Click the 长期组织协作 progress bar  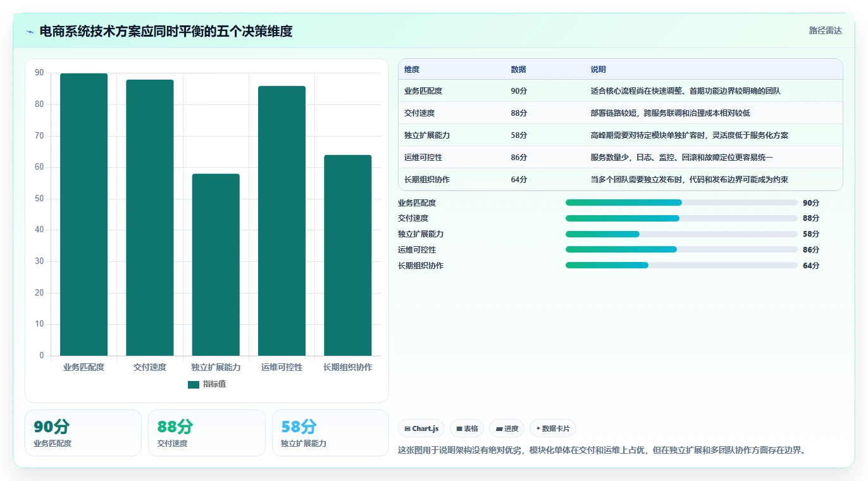click(681, 265)
